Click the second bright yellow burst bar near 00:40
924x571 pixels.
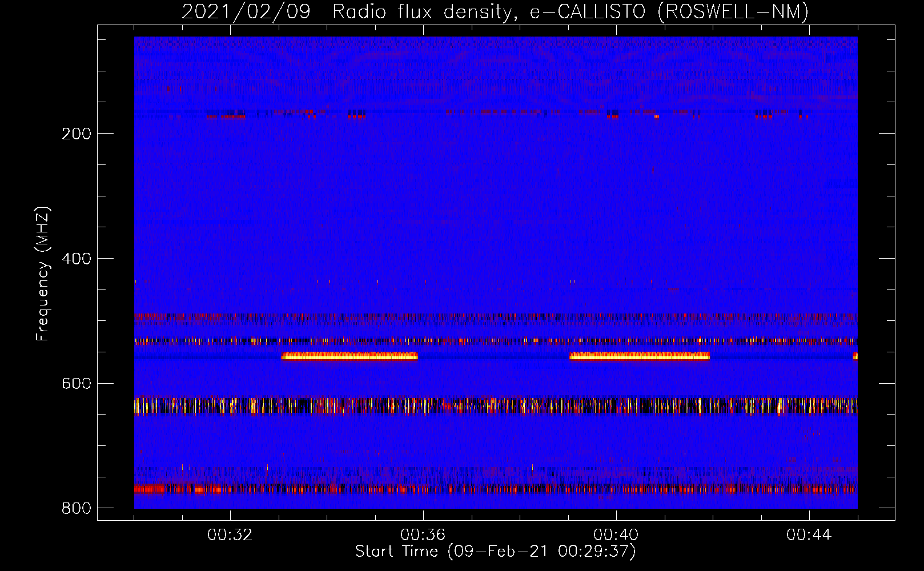640,356
